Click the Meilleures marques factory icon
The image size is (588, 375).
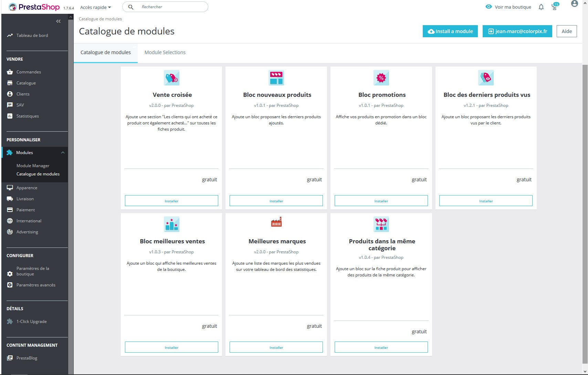click(x=276, y=222)
